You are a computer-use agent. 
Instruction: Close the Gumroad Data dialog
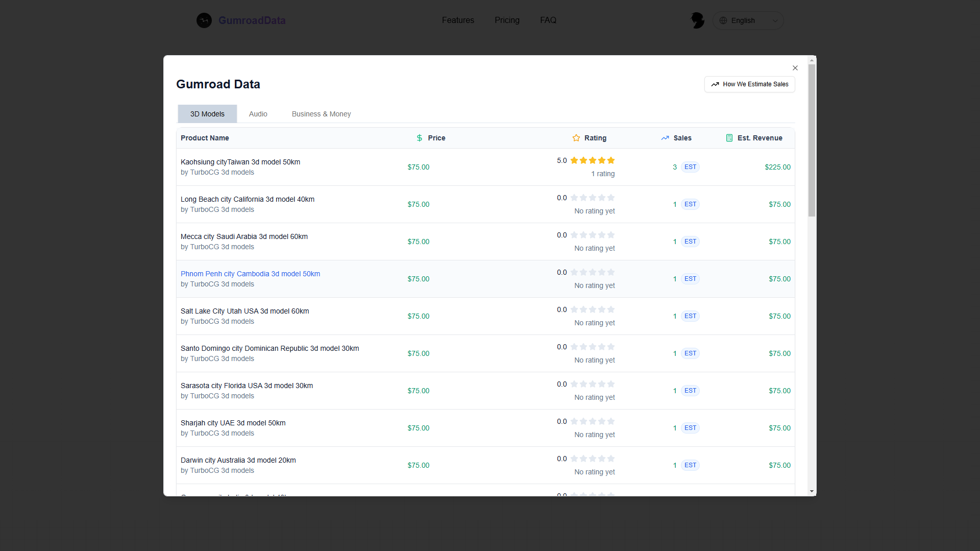(795, 68)
